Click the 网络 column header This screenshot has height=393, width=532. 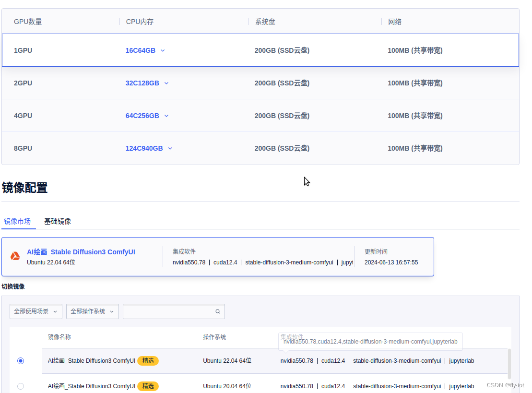pos(395,22)
